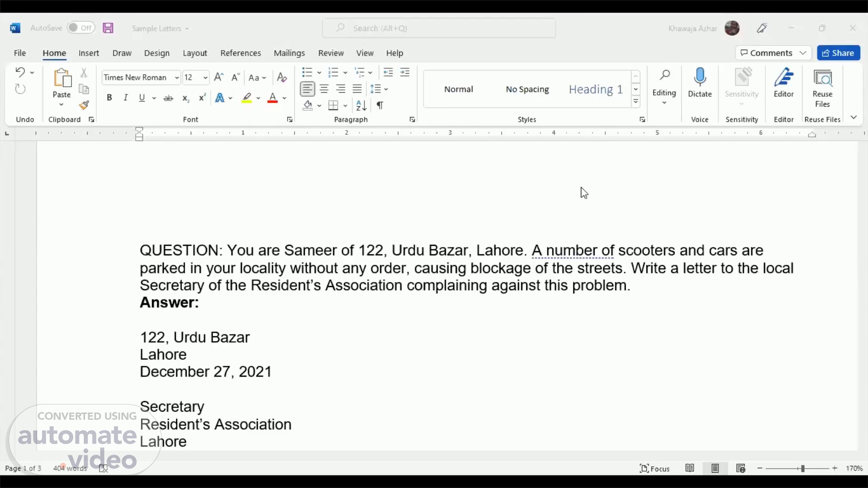Decrease font size with the small A icon
Screen dimensions: 868x488
click(235, 77)
